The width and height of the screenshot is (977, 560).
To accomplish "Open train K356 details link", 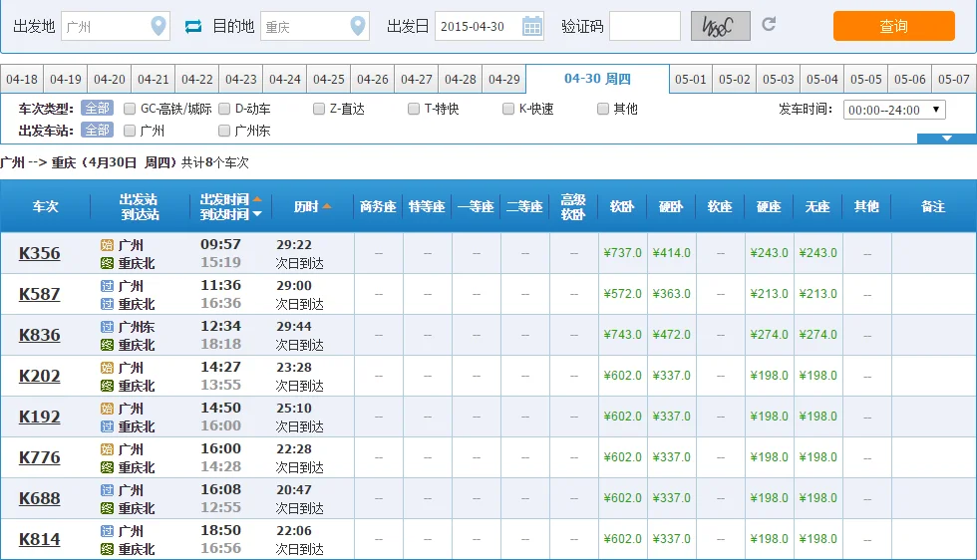I will click(x=40, y=253).
